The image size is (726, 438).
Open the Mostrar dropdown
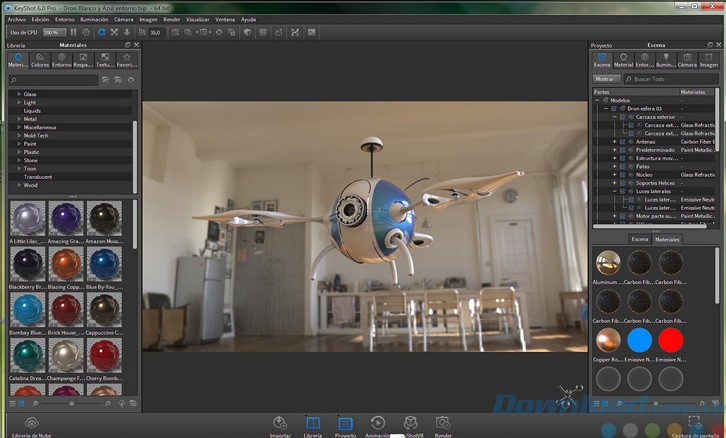click(607, 79)
